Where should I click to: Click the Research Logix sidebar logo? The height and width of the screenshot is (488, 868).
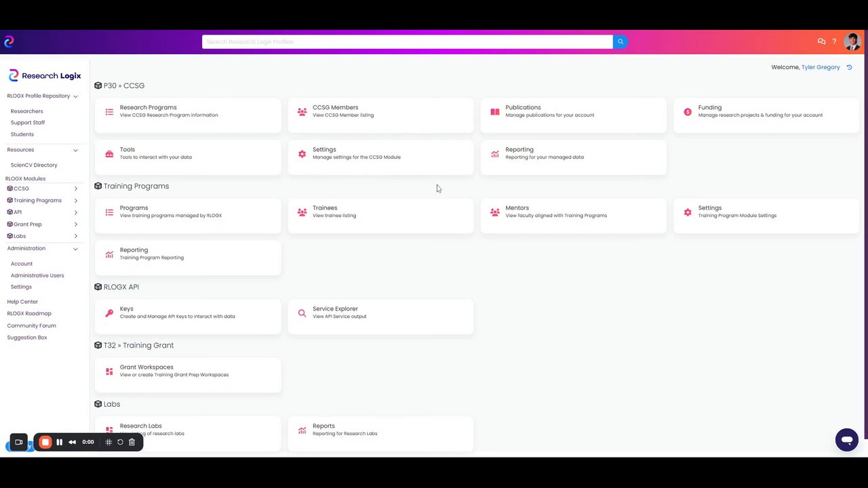point(45,76)
